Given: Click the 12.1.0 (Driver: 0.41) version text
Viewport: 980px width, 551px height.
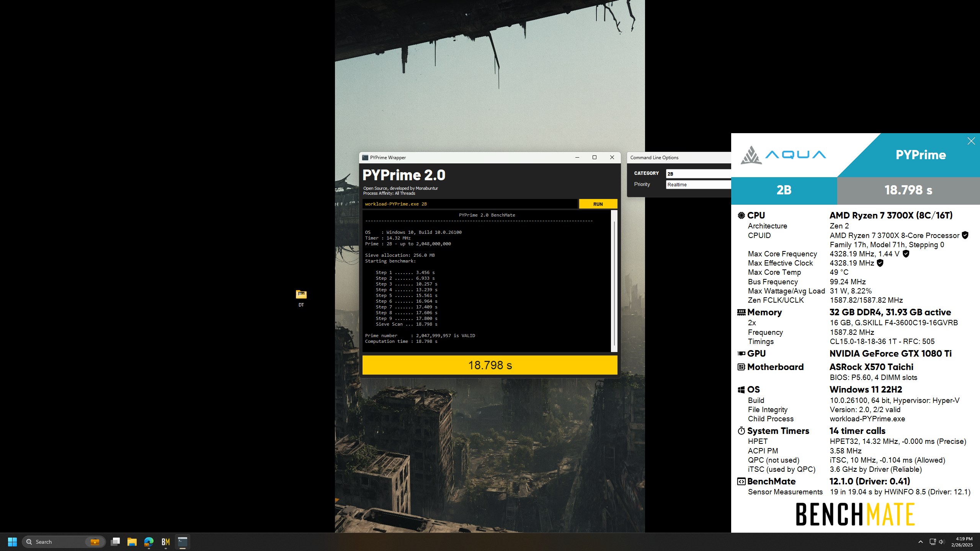Looking at the screenshot, I should (870, 481).
